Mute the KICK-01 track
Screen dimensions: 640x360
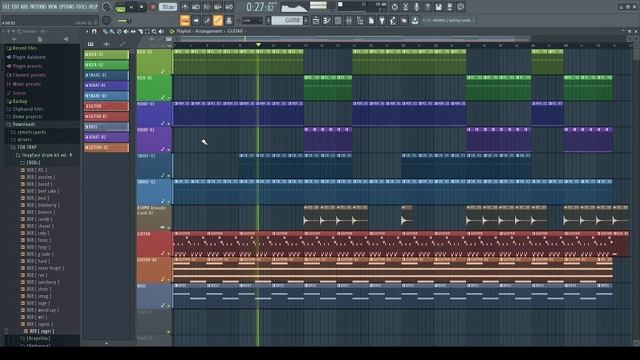(169, 72)
